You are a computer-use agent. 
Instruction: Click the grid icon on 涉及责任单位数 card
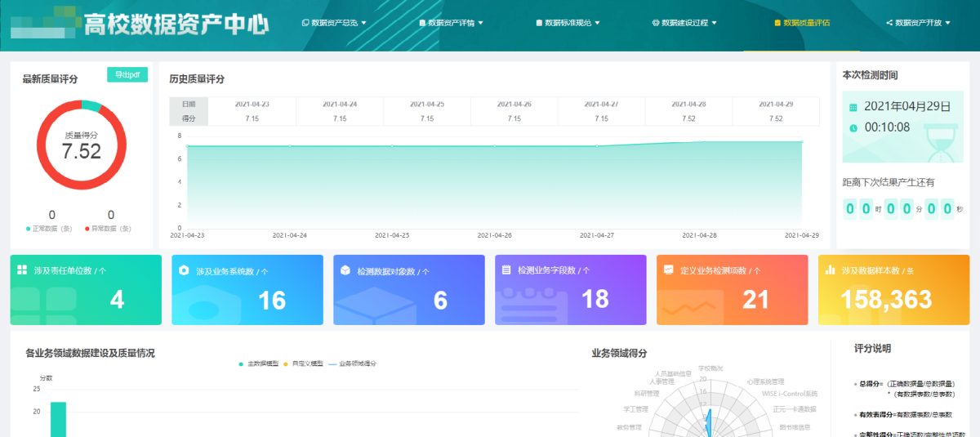pyautogui.click(x=22, y=269)
